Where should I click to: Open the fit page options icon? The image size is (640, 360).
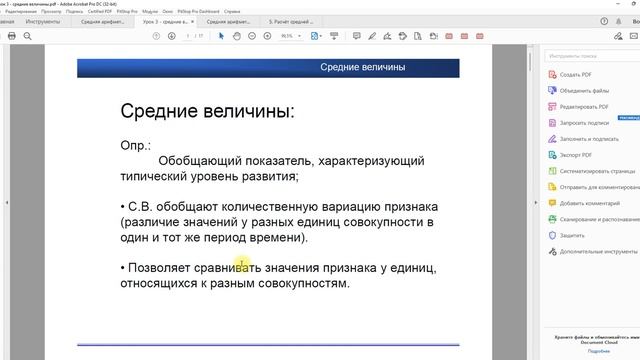pos(316,36)
